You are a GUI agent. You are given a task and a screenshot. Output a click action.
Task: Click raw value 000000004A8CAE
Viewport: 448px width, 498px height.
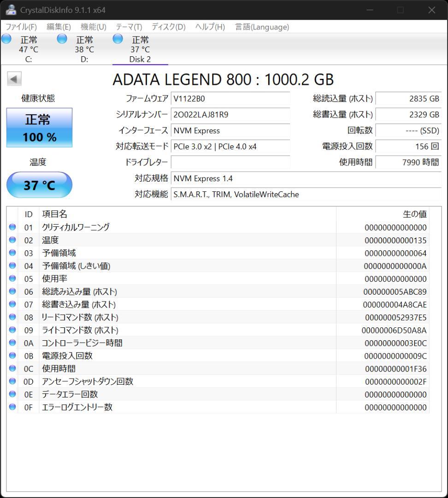click(x=395, y=305)
